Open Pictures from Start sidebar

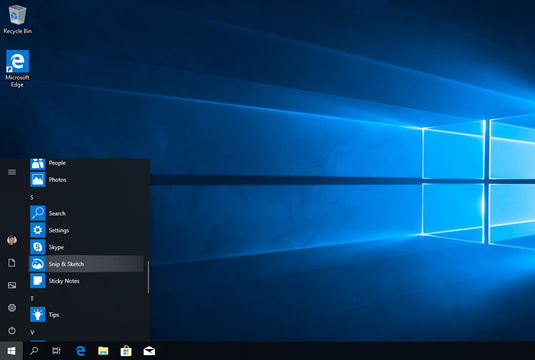(x=12, y=285)
